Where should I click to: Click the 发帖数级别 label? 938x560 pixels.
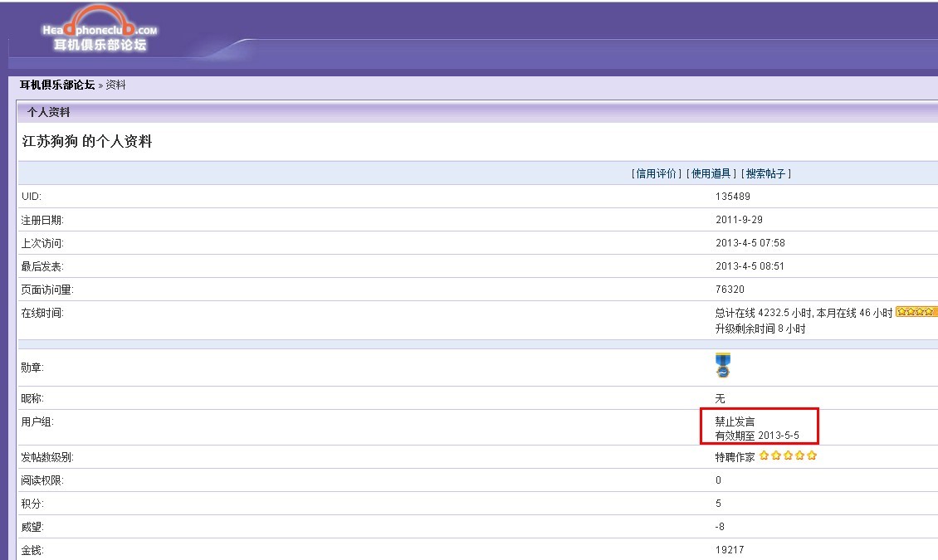coord(47,457)
